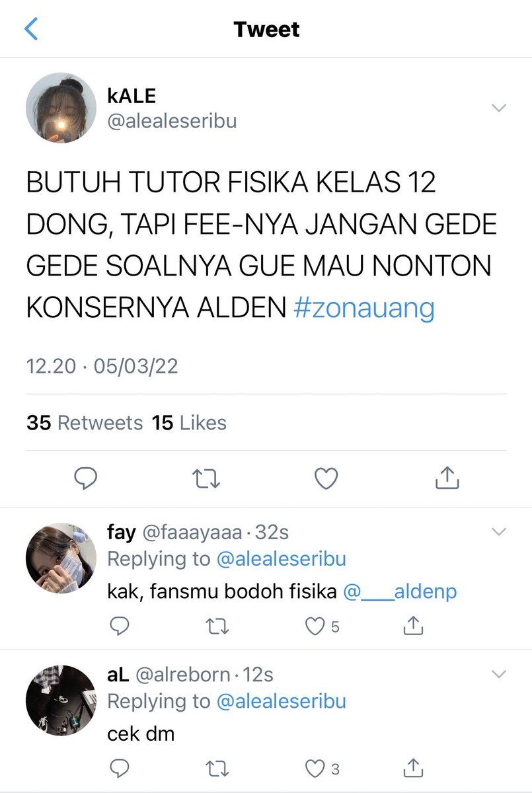Like kALE's main tweet

[326, 478]
